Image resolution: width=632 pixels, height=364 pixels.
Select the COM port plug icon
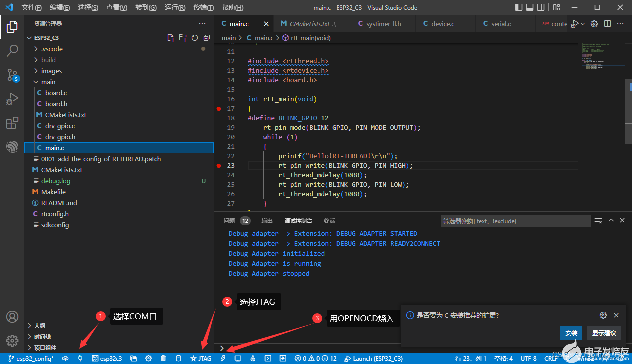(x=80, y=358)
